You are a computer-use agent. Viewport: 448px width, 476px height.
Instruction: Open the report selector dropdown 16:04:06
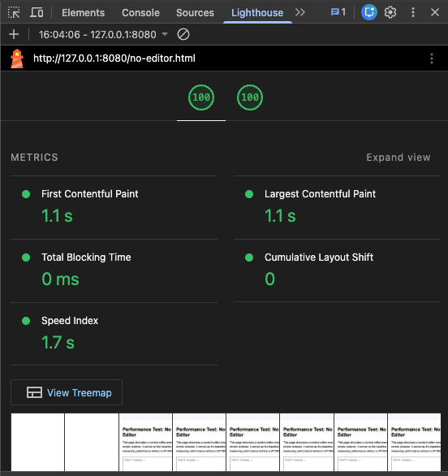pyautogui.click(x=103, y=34)
